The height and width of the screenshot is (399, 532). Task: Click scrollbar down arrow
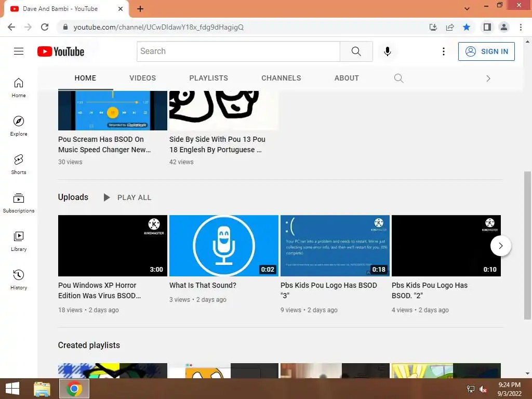tap(527, 374)
